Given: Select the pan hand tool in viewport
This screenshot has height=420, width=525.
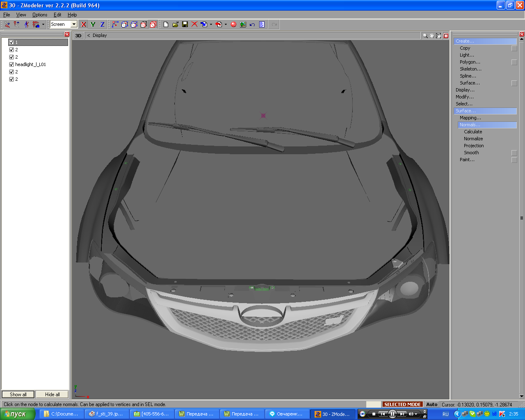Looking at the screenshot, I should tap(432, 36).
